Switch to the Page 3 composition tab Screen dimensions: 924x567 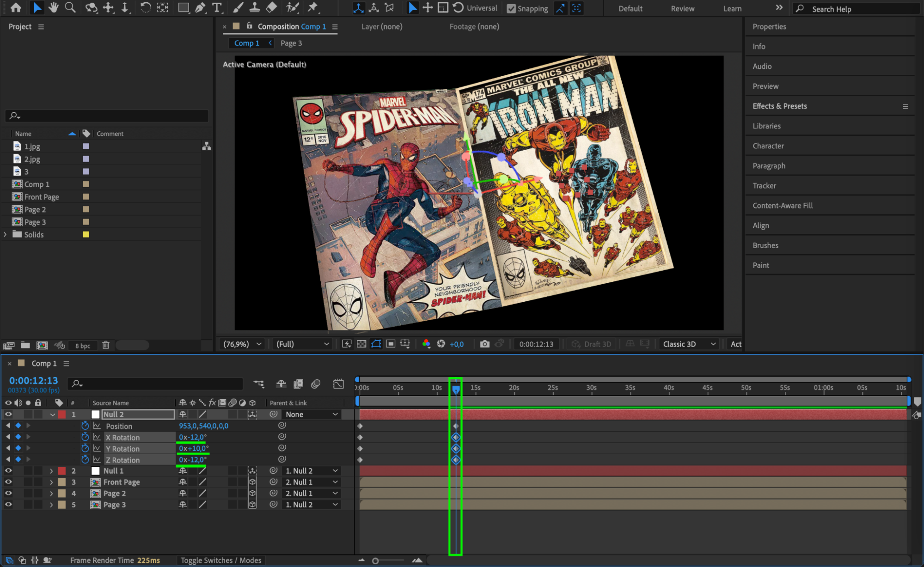coord(291,43)
